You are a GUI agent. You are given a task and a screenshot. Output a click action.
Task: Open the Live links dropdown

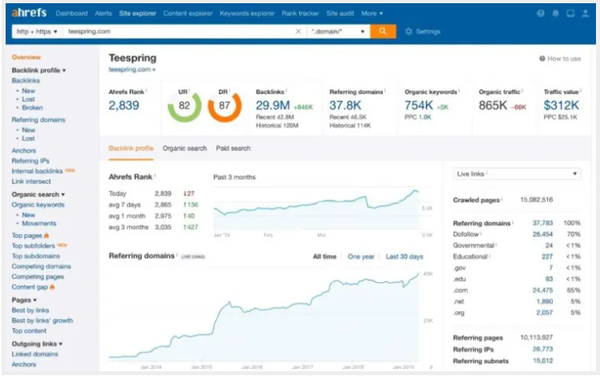click(517, 174)
